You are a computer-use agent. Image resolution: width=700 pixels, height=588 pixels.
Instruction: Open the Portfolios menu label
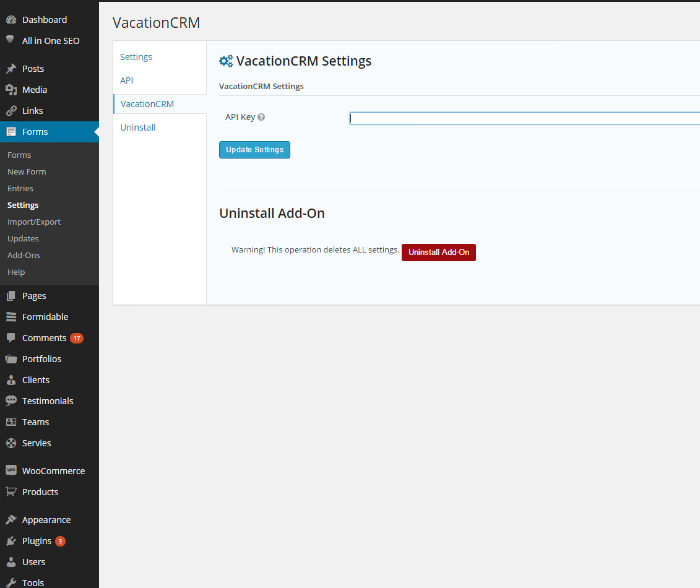[42, 359]
